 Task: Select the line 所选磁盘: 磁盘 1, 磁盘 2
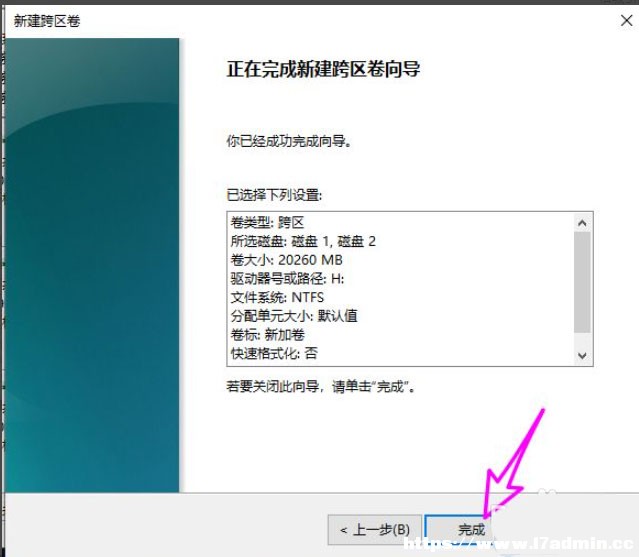pos(303,241)
